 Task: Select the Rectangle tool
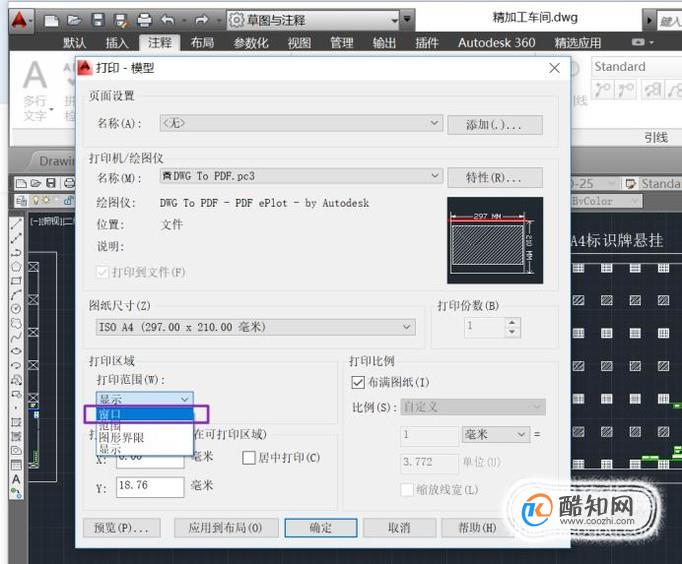click(16, 281)
